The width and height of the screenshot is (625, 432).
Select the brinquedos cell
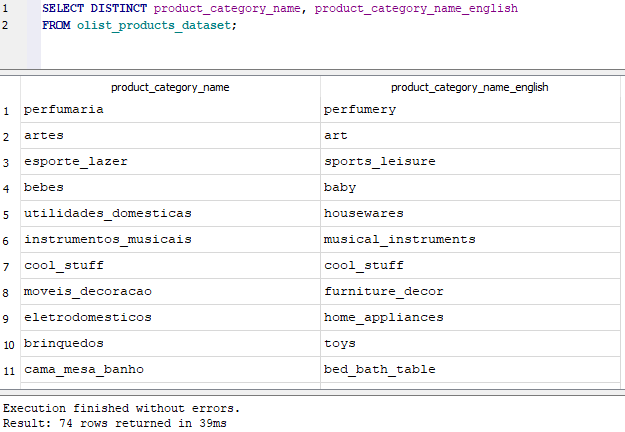170,344
